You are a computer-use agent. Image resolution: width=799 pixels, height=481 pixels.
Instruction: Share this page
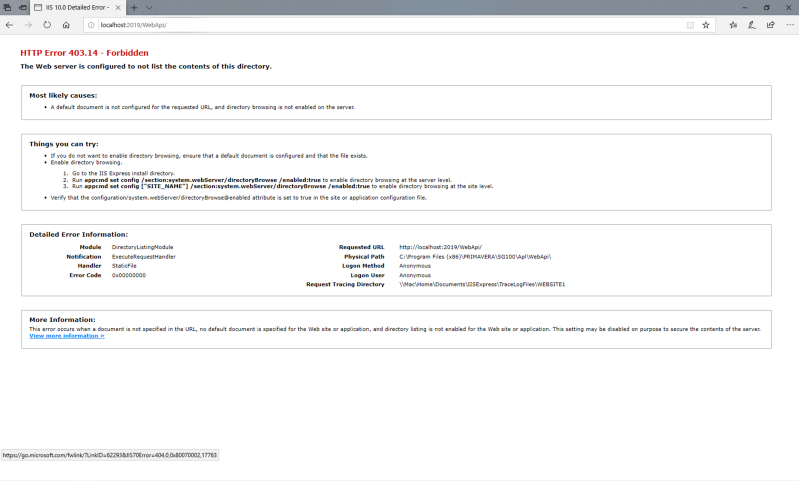click(x=769, y=25)
